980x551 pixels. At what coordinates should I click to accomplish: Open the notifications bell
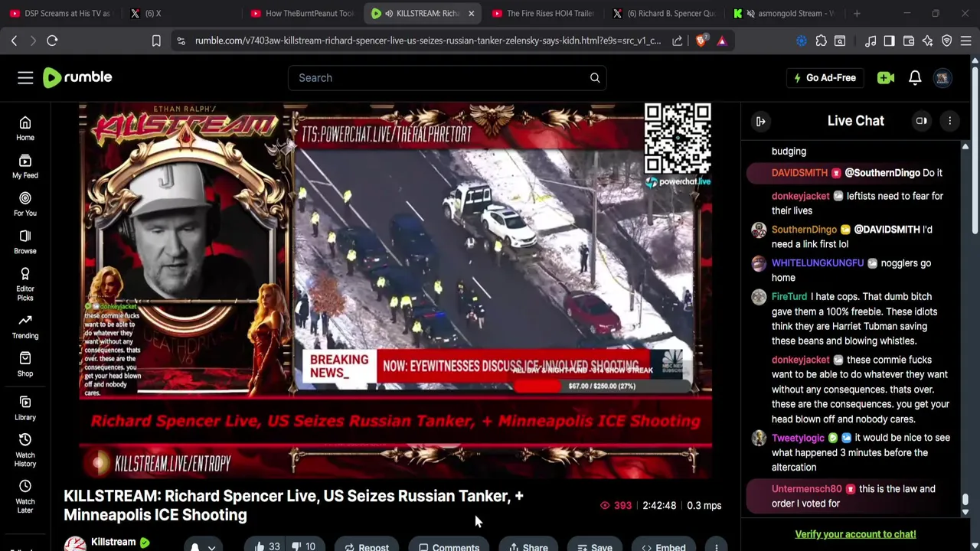click(x=915, y=77)
